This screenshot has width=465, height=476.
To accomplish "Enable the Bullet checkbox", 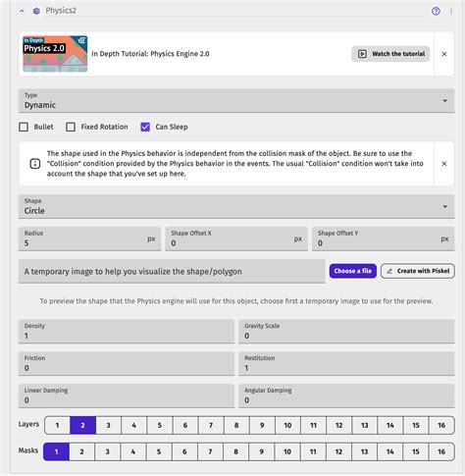I will pyautogui.click(x=24, y=127).
